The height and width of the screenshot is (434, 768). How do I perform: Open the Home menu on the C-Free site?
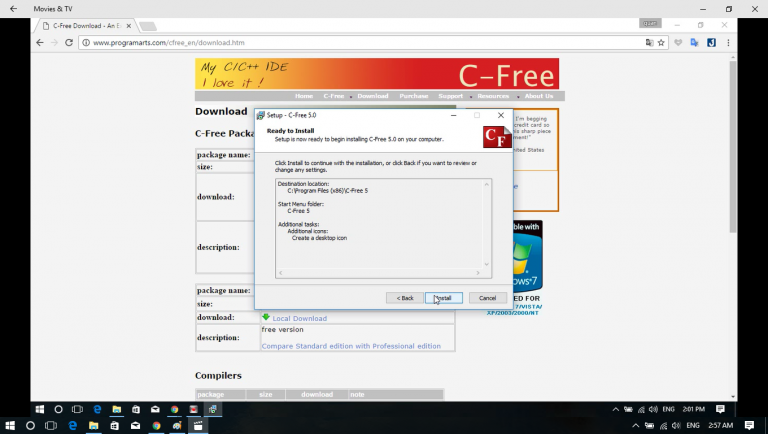click(x=304, y=96)
